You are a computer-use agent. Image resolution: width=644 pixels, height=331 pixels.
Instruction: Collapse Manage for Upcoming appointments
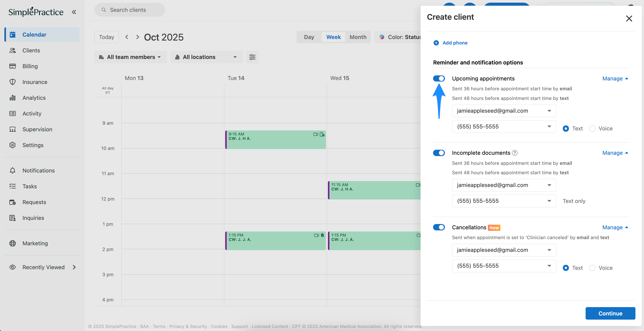coord(615,78)
